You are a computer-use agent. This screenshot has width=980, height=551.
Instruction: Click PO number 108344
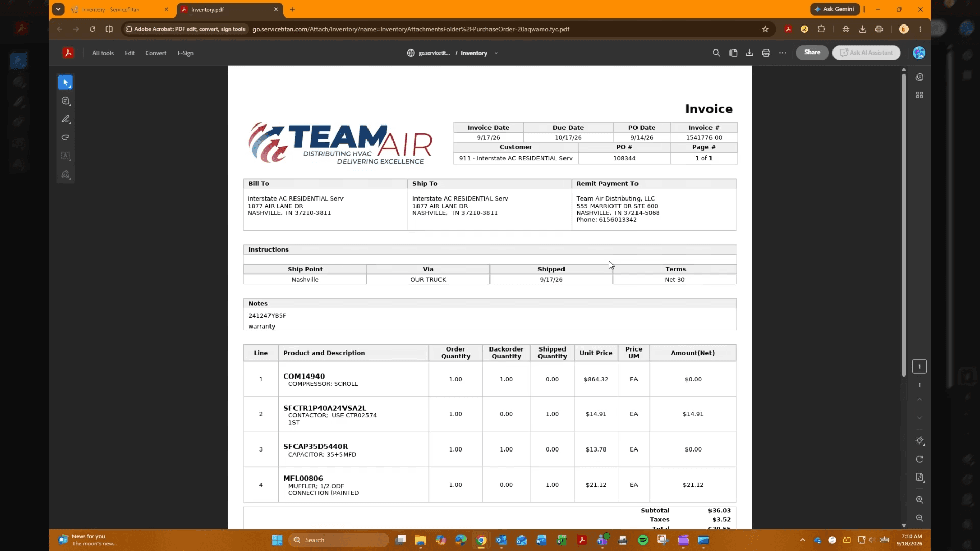(624, 158)
